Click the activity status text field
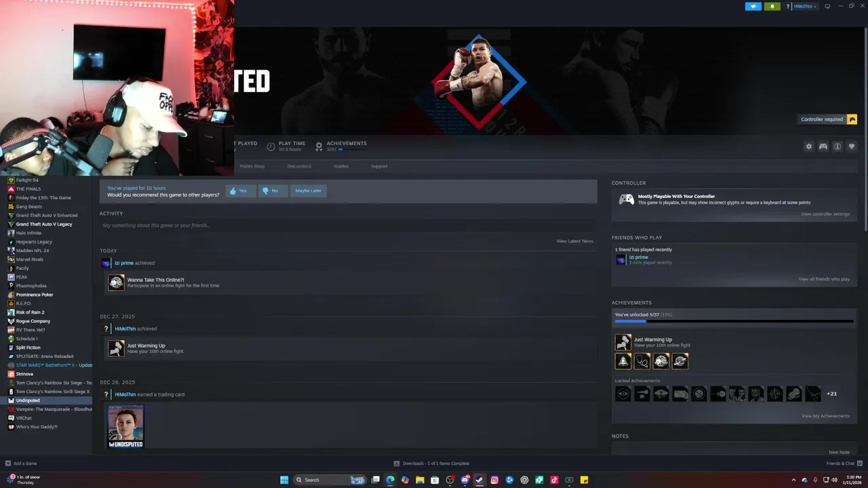This screenshot has height=488, width=868. click(x=348, y=225)
